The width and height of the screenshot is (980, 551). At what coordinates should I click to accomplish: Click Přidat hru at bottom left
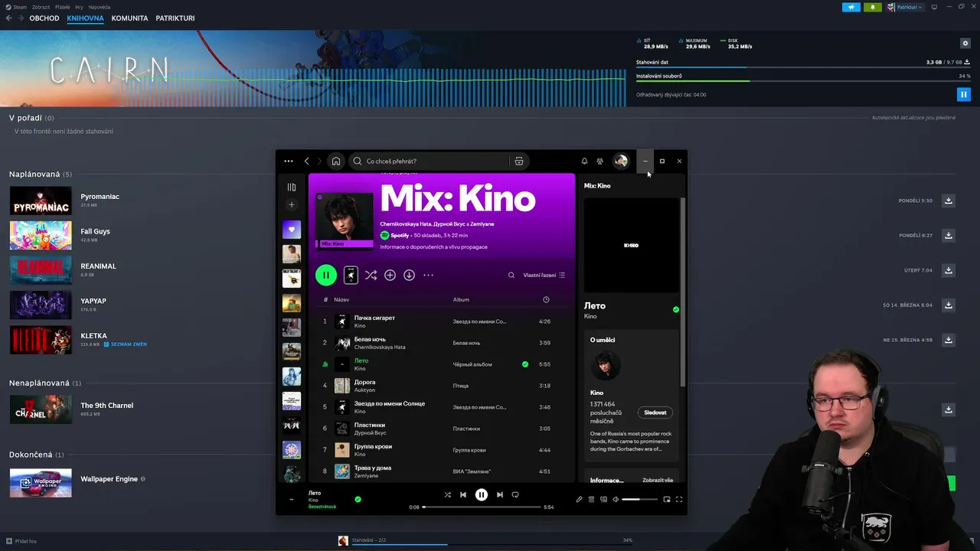(21, 541)
